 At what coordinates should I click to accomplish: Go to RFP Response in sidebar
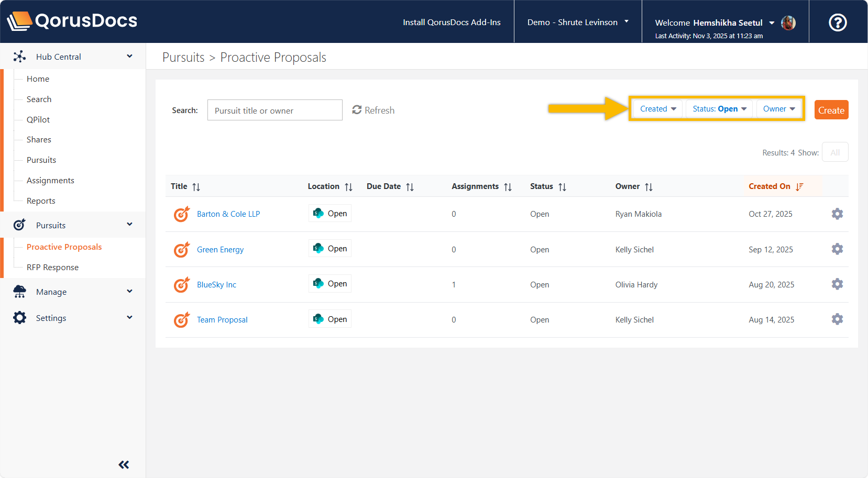coord(52,268)
